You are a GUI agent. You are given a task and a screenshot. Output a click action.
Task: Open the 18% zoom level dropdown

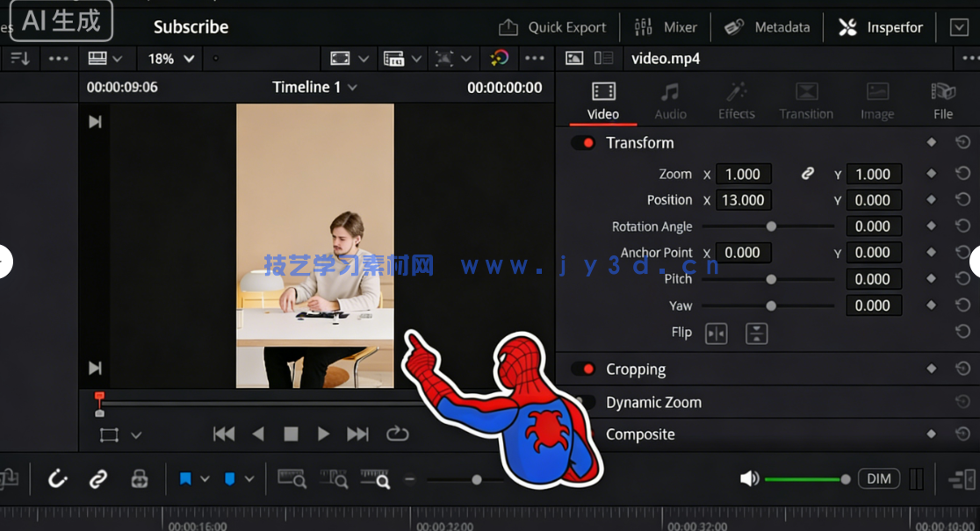pyautogui.click(x=169, y=58)
